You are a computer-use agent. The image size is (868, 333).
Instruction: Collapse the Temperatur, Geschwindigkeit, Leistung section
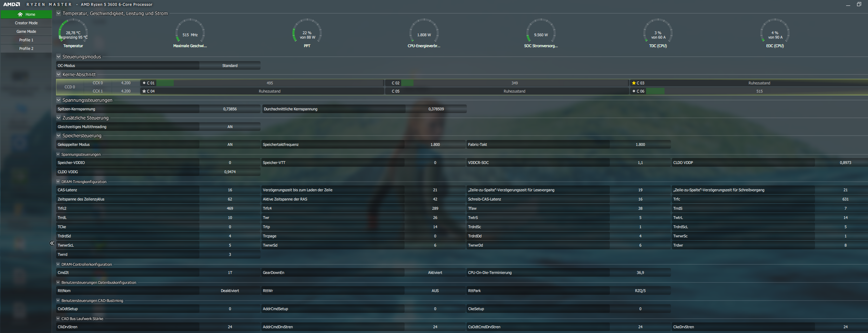click(x=58, y=13)
